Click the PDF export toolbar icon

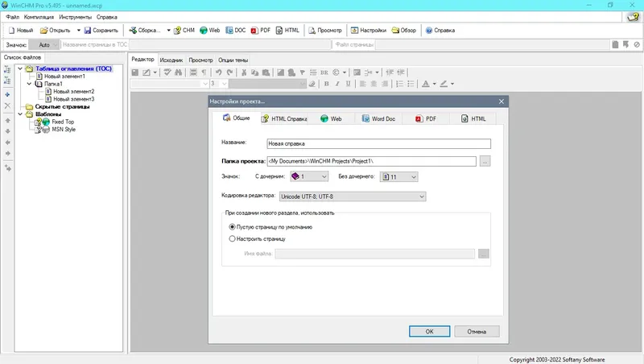[x=254, y=31]
